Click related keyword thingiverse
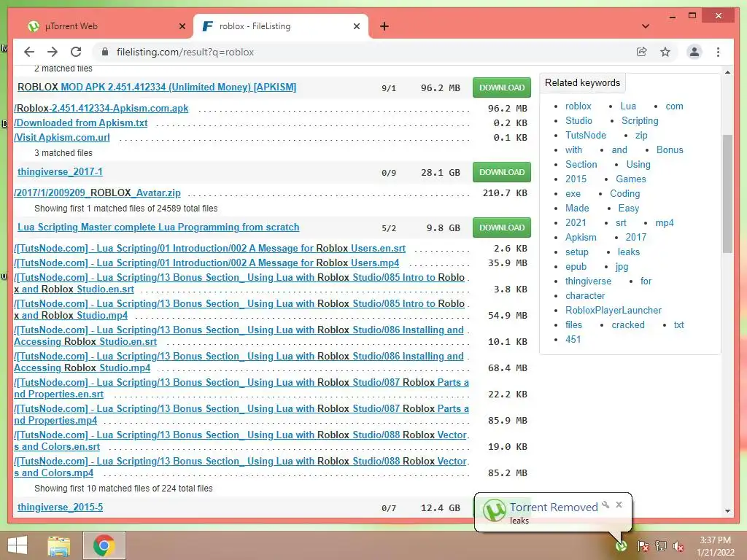The height and width of the screenshot is (560, 747). pos(588,281)
